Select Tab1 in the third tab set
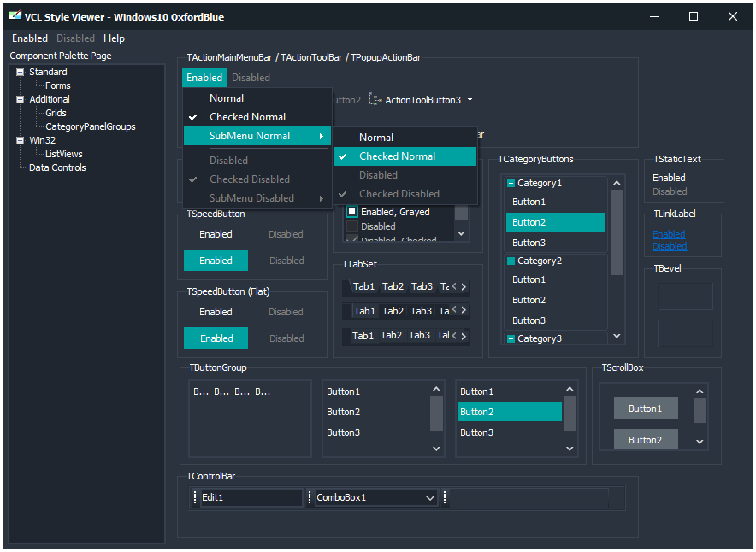The width and height of the screenshot is (756, 552). click(363, 336)
